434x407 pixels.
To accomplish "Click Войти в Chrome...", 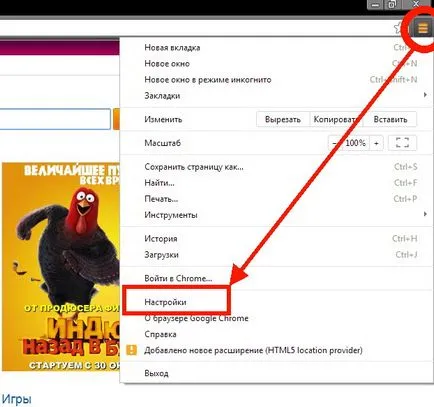I will tap(277, 278).
